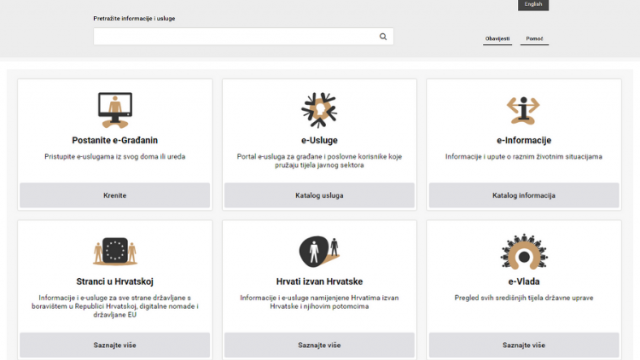Select the Hrvati izvan Hrvatske heading
Image resolution: width=640 pixels, height=360 pixels.
(319, 282)
